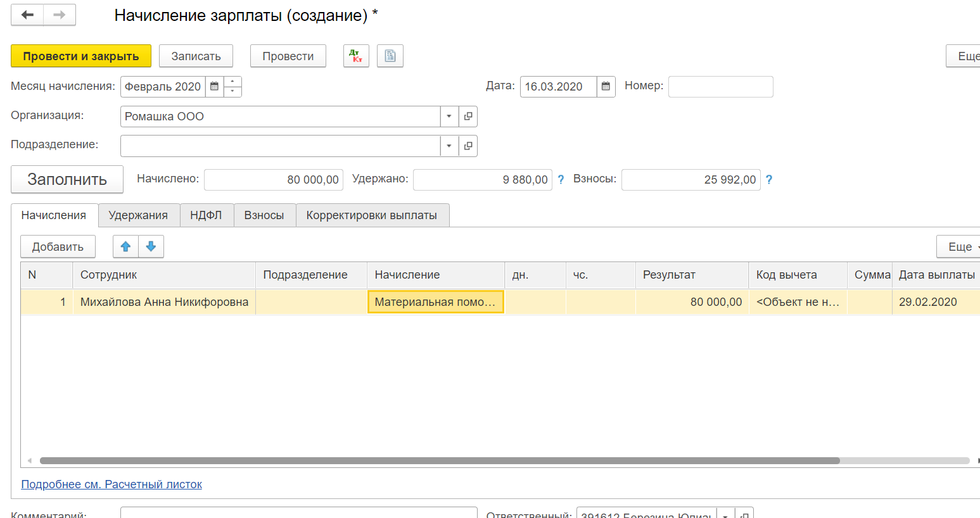The image size is (980, 518).
Task: Open calendar for Месяц начисления field
Action: click(214, 87)
